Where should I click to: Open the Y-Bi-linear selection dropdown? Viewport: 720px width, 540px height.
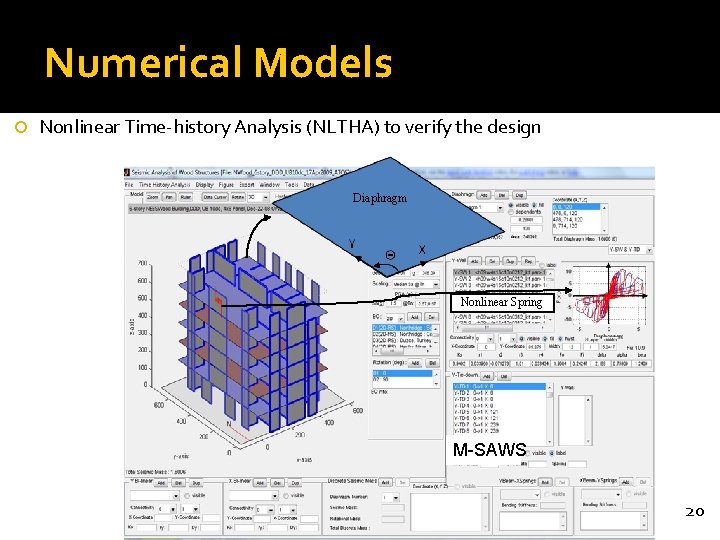(155, 496)
